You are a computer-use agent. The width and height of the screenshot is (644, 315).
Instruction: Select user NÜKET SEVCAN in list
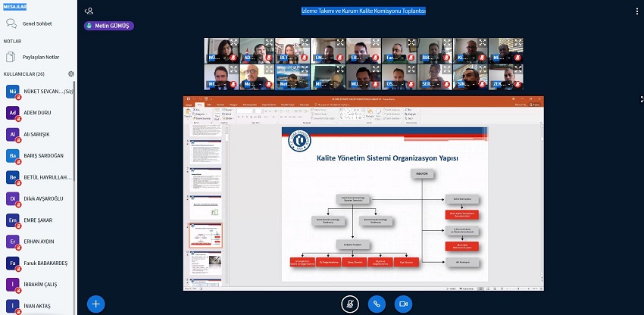(x=45, y=92)
